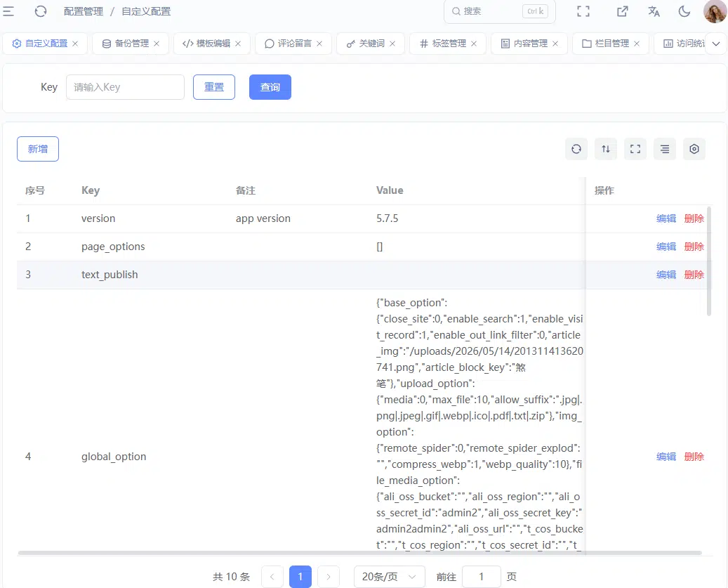This screenshot has width=728, height=588.
Task: Expand the tabs overflow chevron
Action: (x=716, y=44)
